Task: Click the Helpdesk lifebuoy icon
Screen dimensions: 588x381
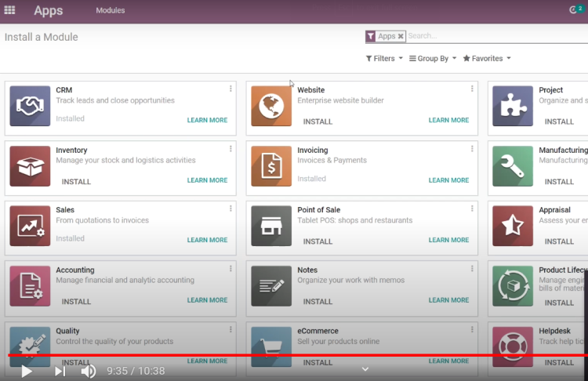Action: pos(513,347)
